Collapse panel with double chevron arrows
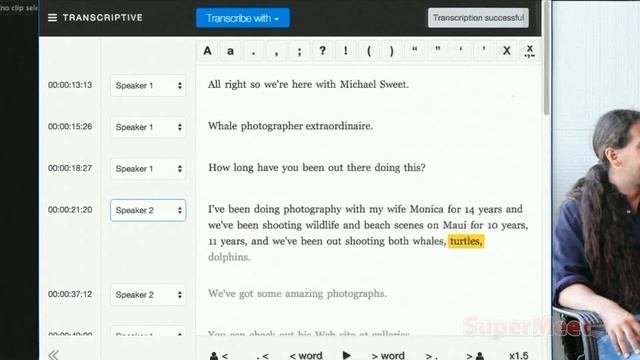Viewport: 640px width, 360px height. pos(53,355)
